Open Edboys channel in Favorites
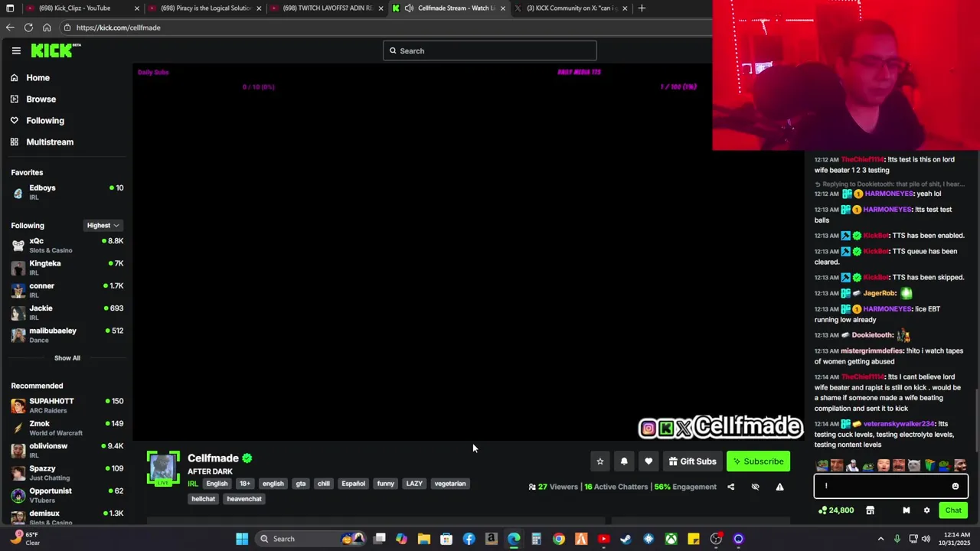This screenshot has height=551, width=980. 67,192
